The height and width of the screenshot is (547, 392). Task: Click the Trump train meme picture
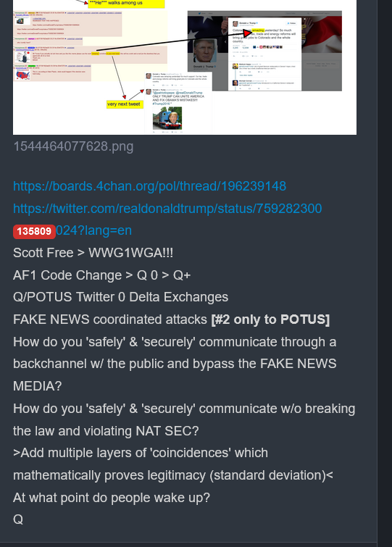[x=167, y=118]
